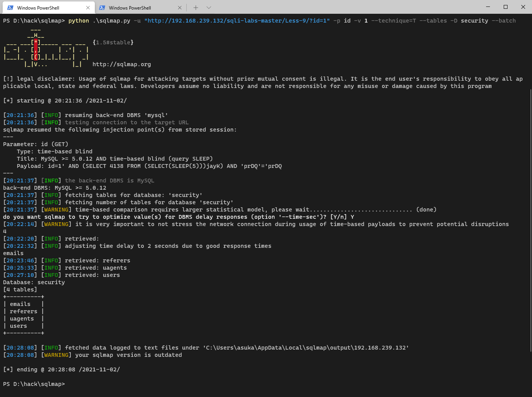
Task: Click 'Database: security' line
Action: tap(34, 282)
